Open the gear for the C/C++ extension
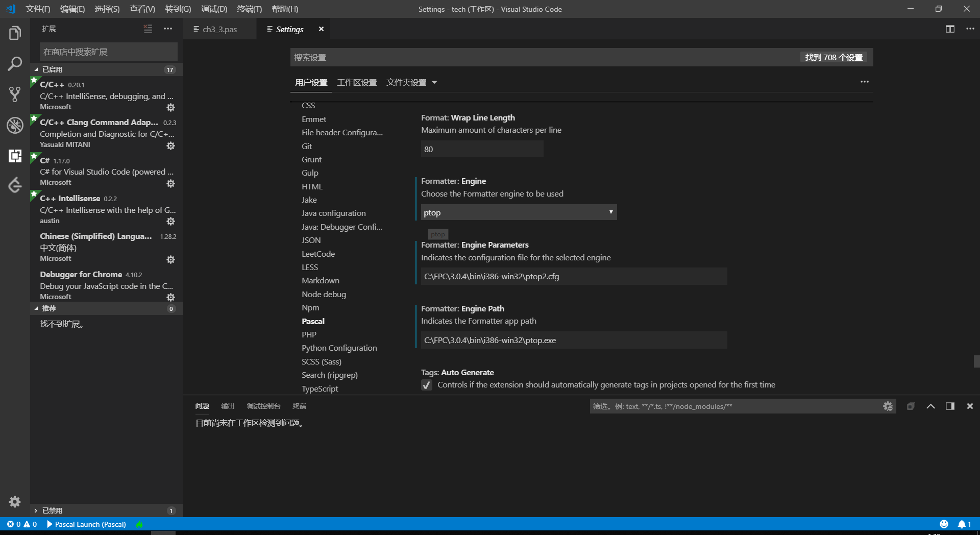The height and width of the screenshot is (535, 980). [x=171, y=107]
